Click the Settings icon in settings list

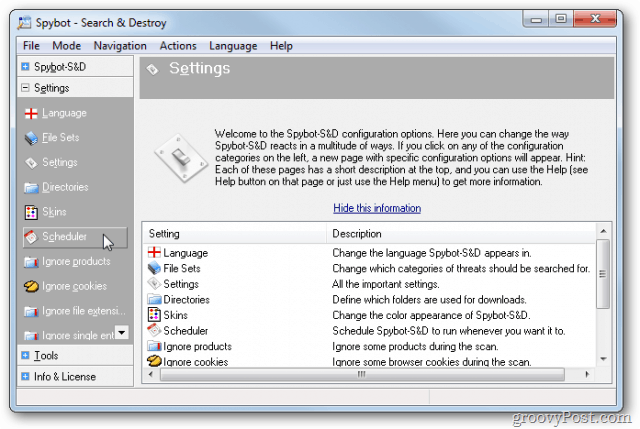point(154,283)
